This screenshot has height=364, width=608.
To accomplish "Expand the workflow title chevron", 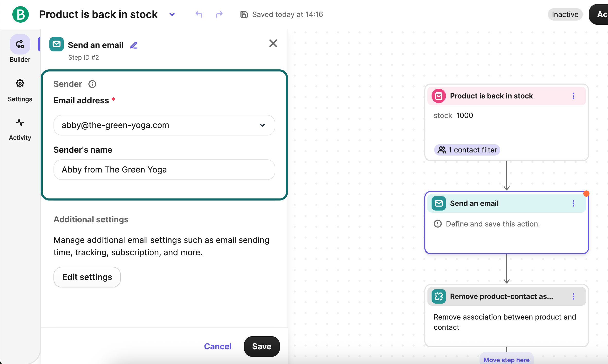I will pos(172,14).
